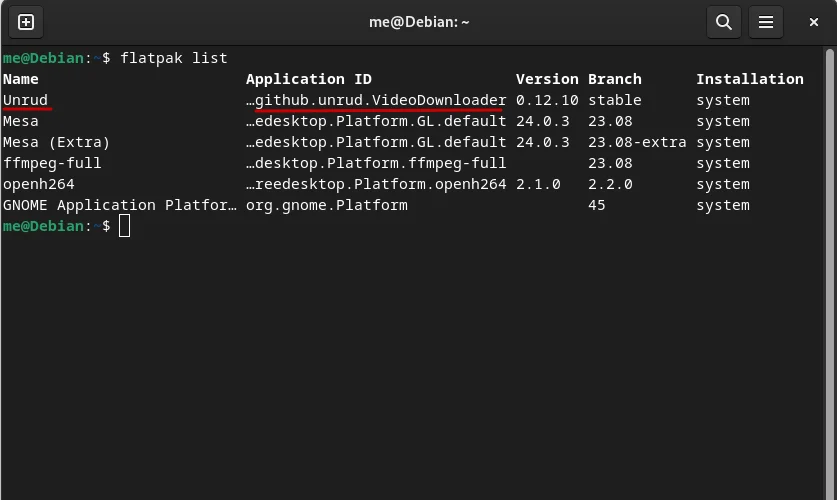
Task: Open a new terminal tab
Action: coord(26,22)
